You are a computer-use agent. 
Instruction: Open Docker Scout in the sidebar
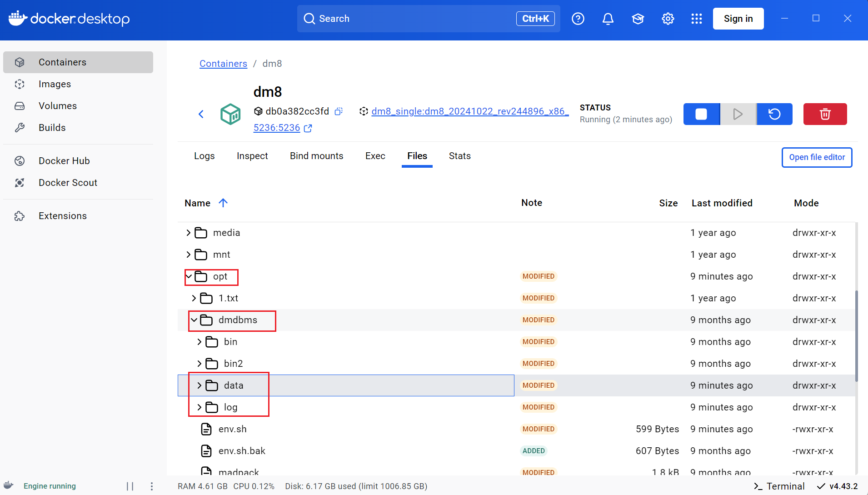[78, 183]
